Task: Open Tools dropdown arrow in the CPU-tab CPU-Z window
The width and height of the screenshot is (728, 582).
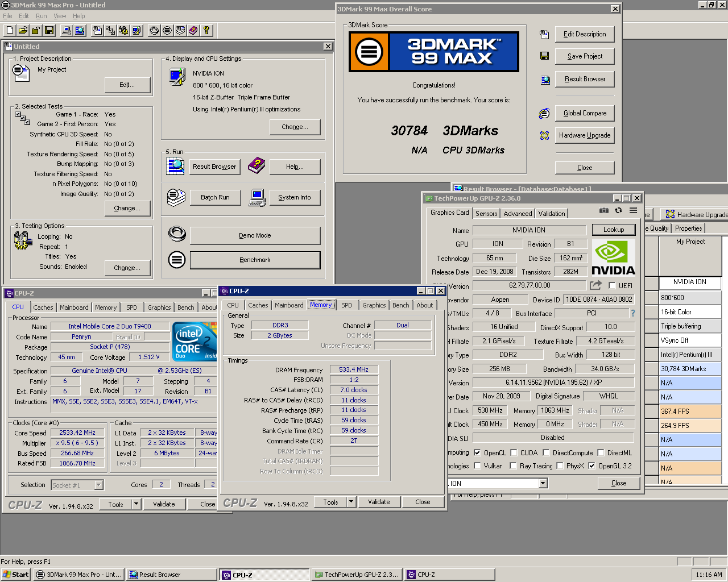Action: click(136, 504)
